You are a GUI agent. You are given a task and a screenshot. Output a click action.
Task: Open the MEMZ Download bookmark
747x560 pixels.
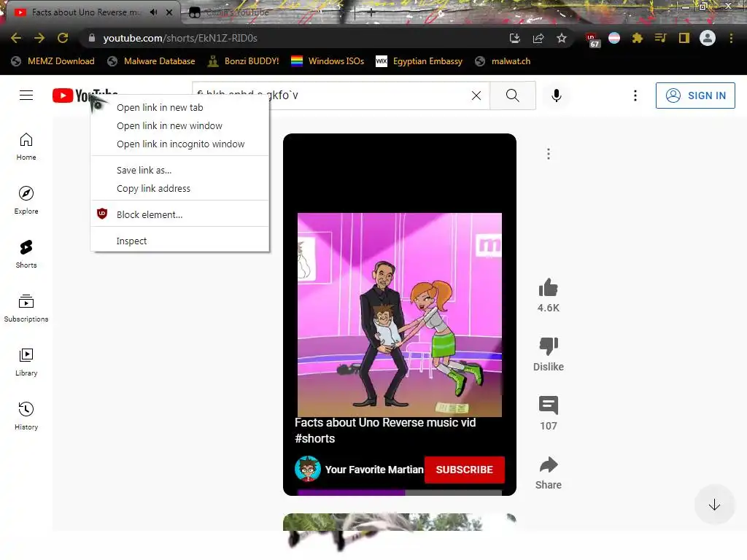(53, 61)
